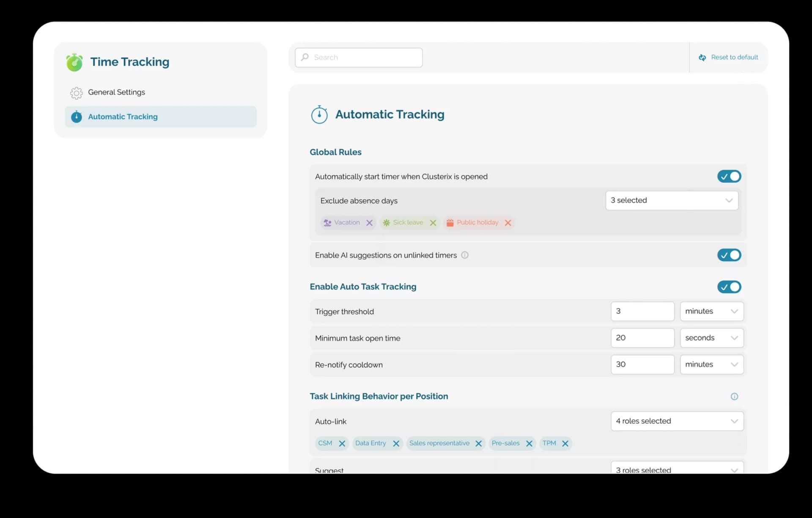The width and height of the screenshot is (812, 518).
Task: Remove the Public holiday absence tag
Action: (x=508, y=223)
